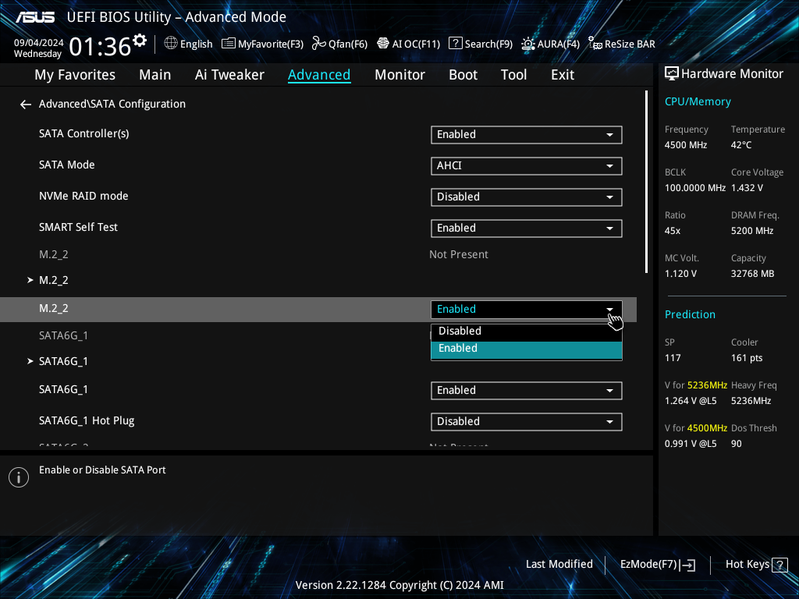
Task: Open the SATA6G_1 Hot Plug dropdown
Action: point(526,422)
